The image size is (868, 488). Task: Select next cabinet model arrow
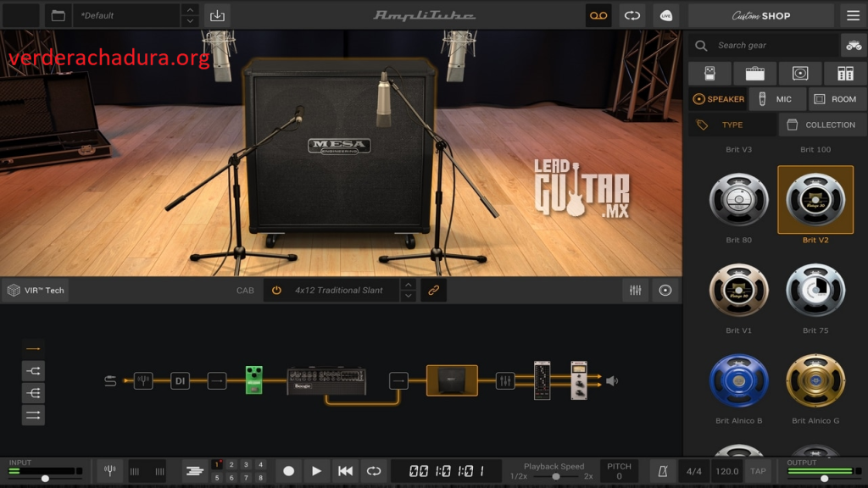pos(408,297)
